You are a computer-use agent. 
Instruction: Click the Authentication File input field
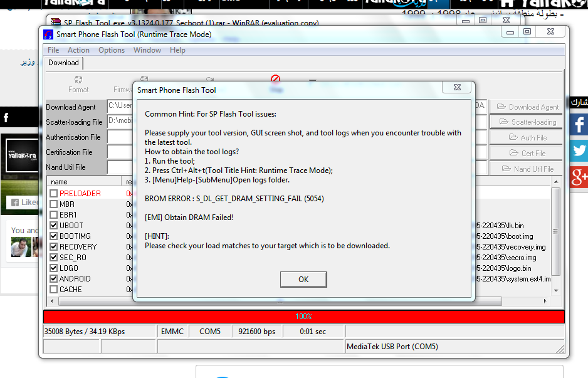[x=120, y=137]
